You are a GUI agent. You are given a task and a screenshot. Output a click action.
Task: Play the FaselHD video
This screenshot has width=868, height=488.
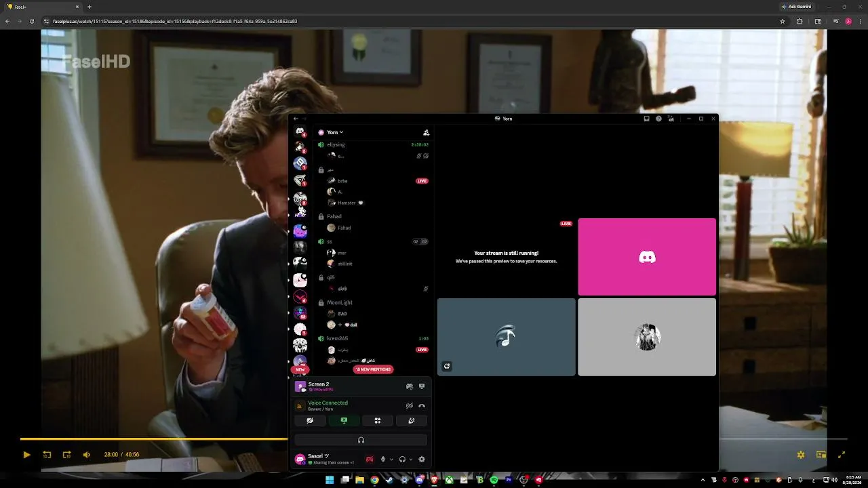26,455
